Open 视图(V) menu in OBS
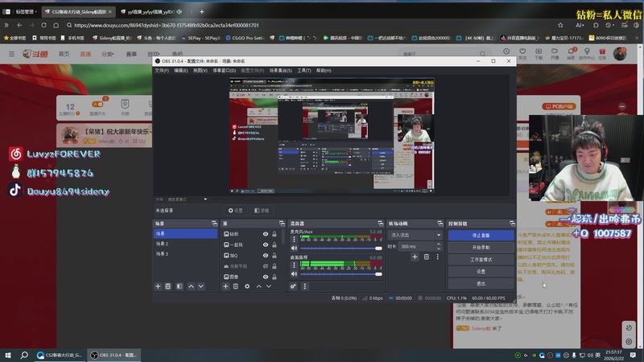The width and height of the screenshot is (644, 362). click(x=200, y=71)
